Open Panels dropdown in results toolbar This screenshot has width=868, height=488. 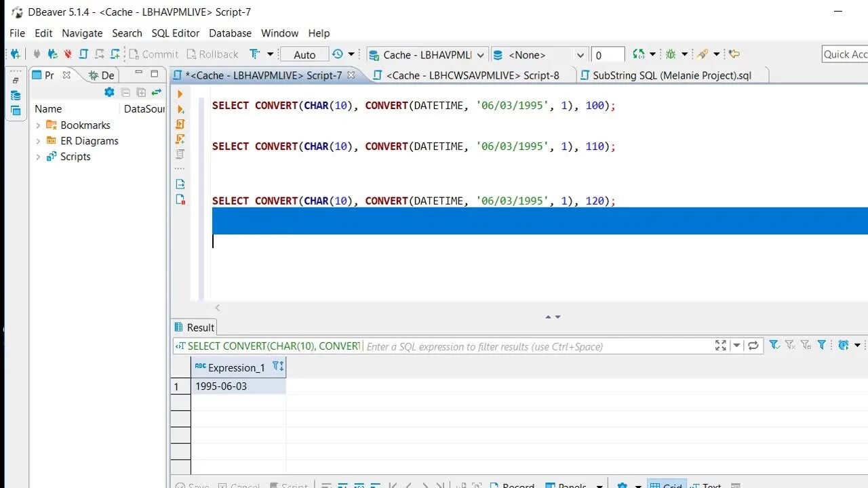click(599, 485)
